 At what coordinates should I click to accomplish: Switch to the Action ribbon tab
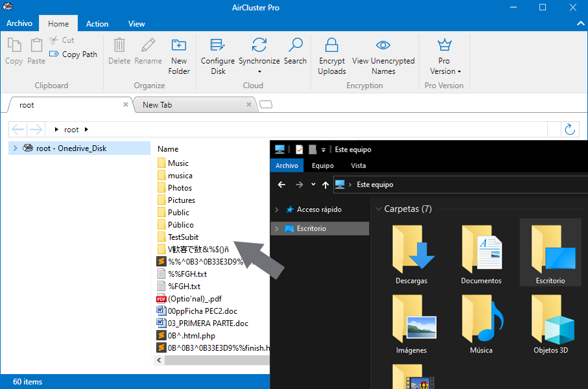97,23
